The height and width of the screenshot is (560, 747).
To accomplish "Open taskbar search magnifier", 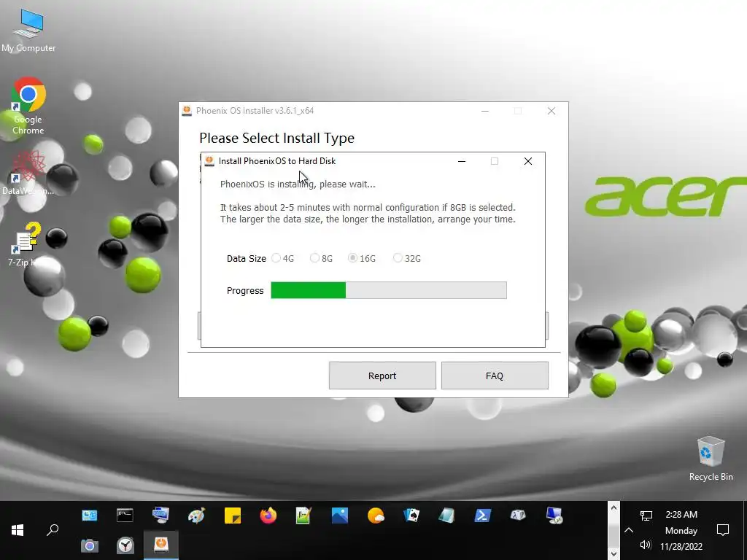I will [x=53, y=530].
